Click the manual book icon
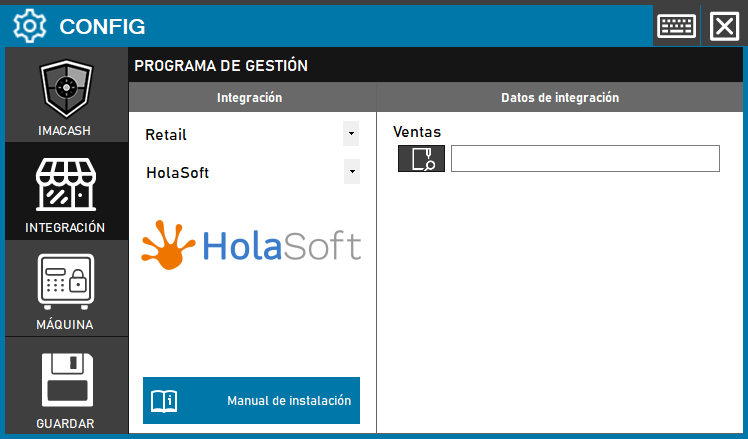The height and width of the screenshot is (439, 748). tap(163, 401)
